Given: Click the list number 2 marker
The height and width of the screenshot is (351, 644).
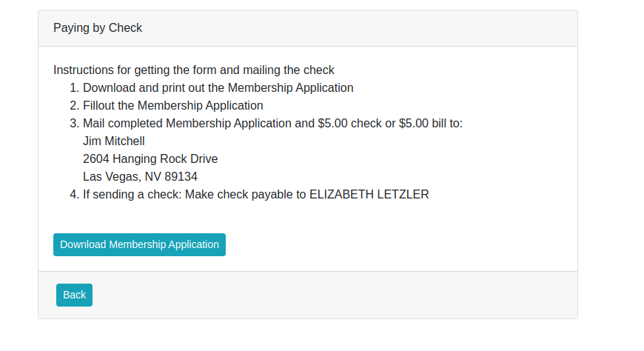Looking at the screenshot, I should [x=73, y=105].
